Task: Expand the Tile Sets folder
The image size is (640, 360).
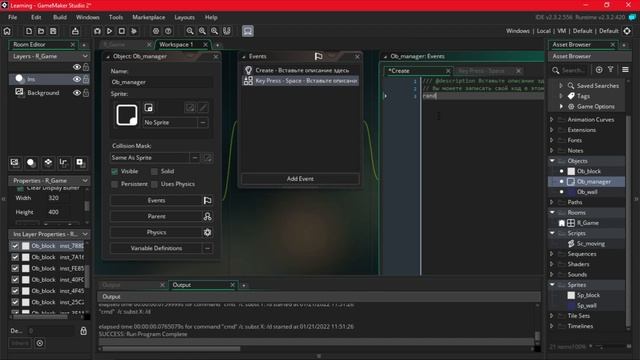Action: point(552,316)
